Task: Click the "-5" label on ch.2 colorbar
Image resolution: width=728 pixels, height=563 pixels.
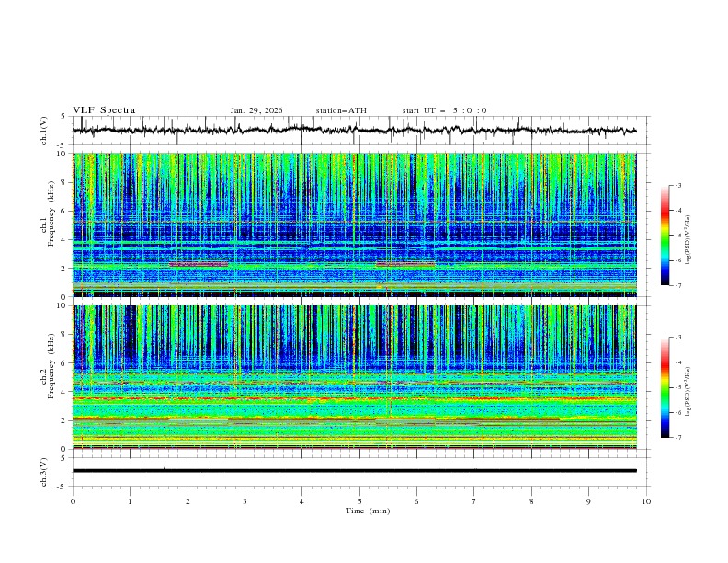Action: coord(677,387)
